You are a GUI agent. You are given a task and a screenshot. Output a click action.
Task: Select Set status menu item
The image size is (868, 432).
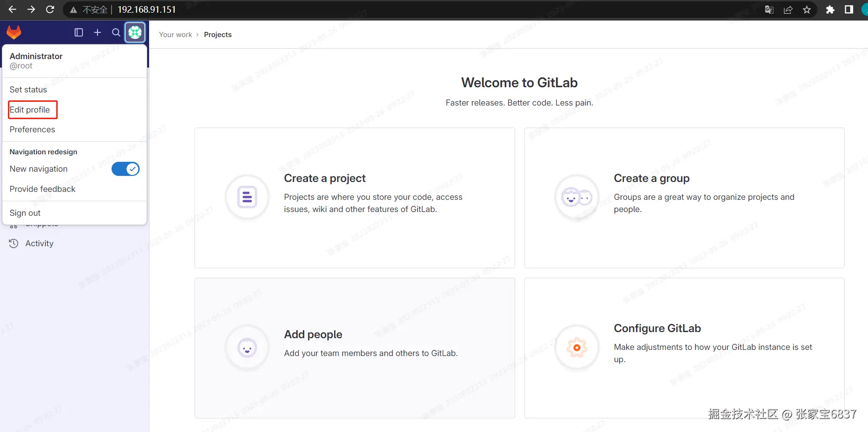pos(75,90)
